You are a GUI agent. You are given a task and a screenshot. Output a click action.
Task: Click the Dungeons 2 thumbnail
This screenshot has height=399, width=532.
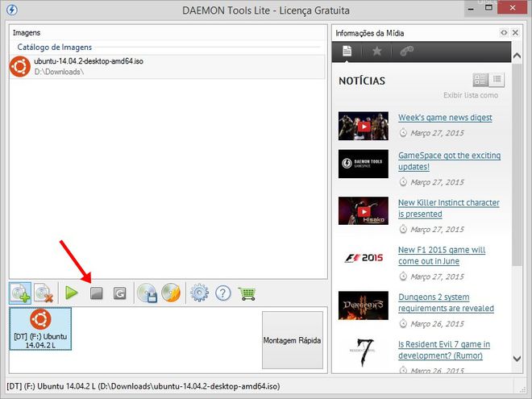coord(364,305)
